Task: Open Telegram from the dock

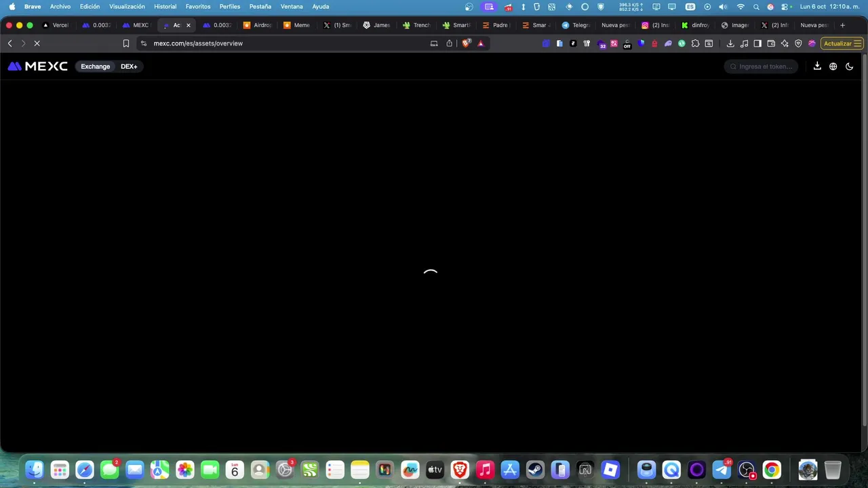Action: 722,470
